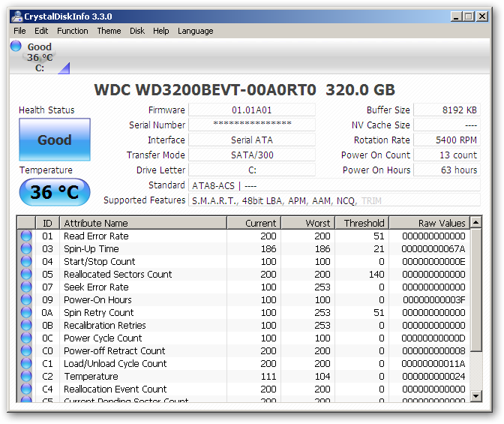
Task: Click the status orb for Load/Unload Cycle Count
Action: coord(26,363)
